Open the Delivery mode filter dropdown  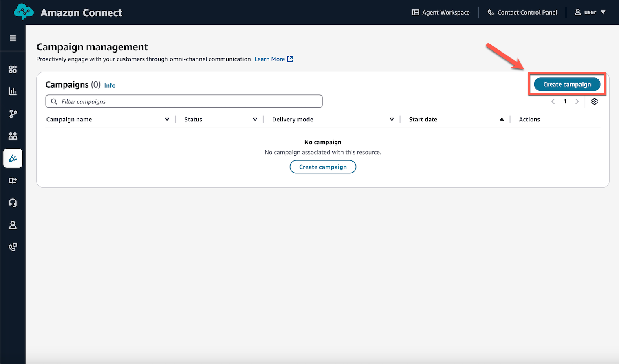(392, 119)
